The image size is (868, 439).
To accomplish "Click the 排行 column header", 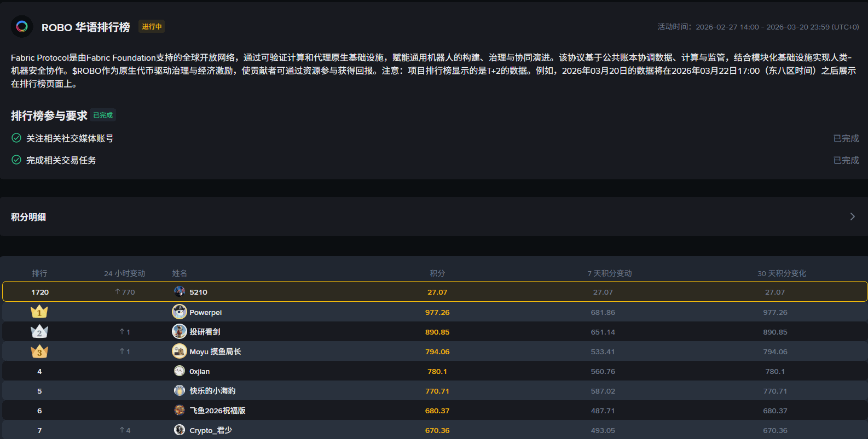I will click(39, 273).
